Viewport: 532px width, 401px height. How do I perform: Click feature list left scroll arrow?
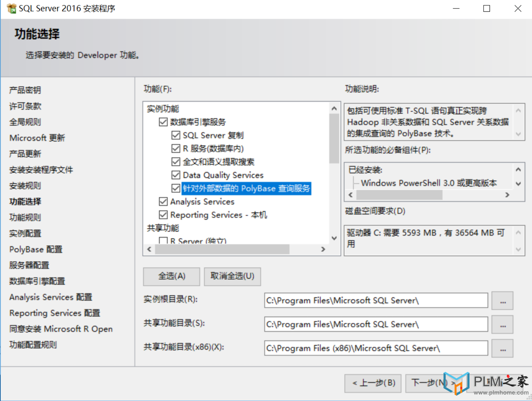[149, 249]
